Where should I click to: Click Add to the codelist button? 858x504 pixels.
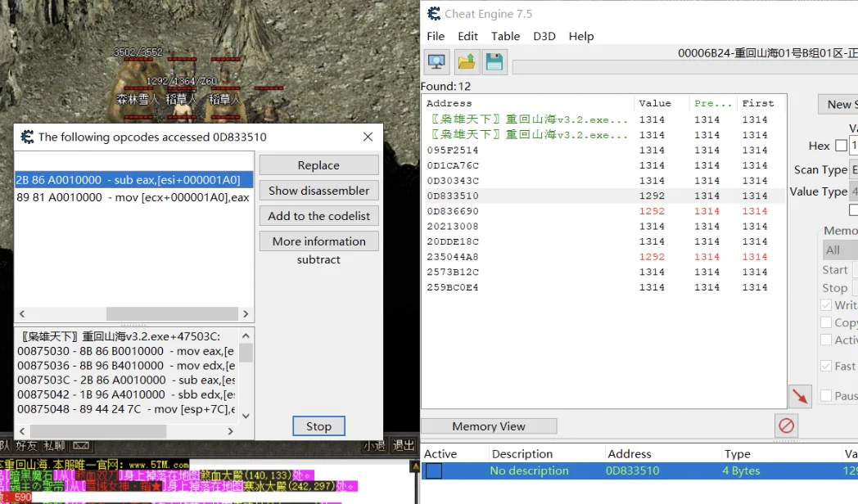point(318,216)
